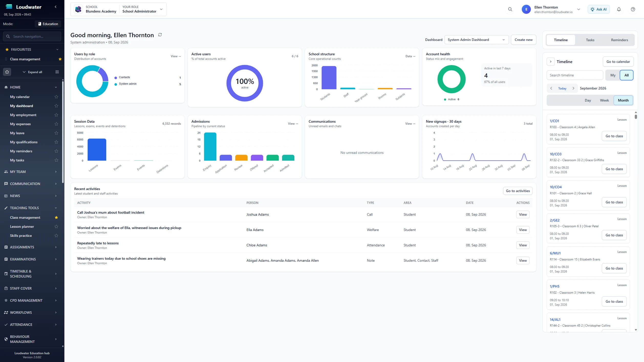Open the user account menu chevron
The width and height of the screenshot is (644, 362).
(578, 9)
